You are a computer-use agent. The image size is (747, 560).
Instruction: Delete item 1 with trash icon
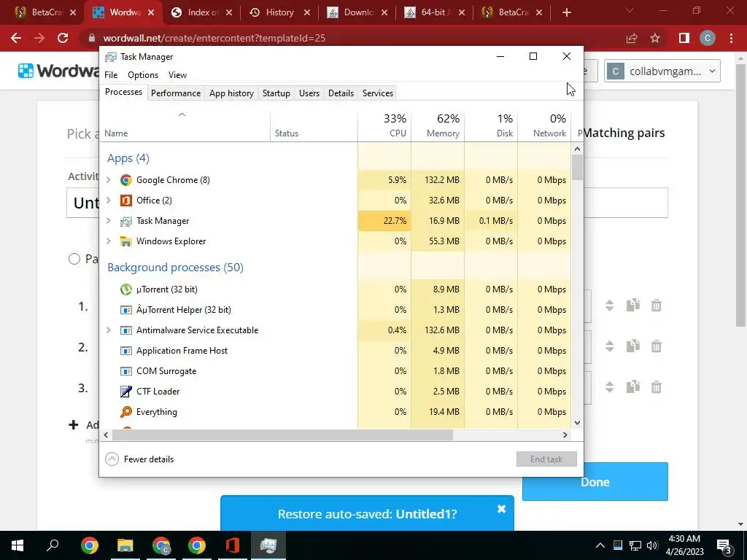pos(656,306)
